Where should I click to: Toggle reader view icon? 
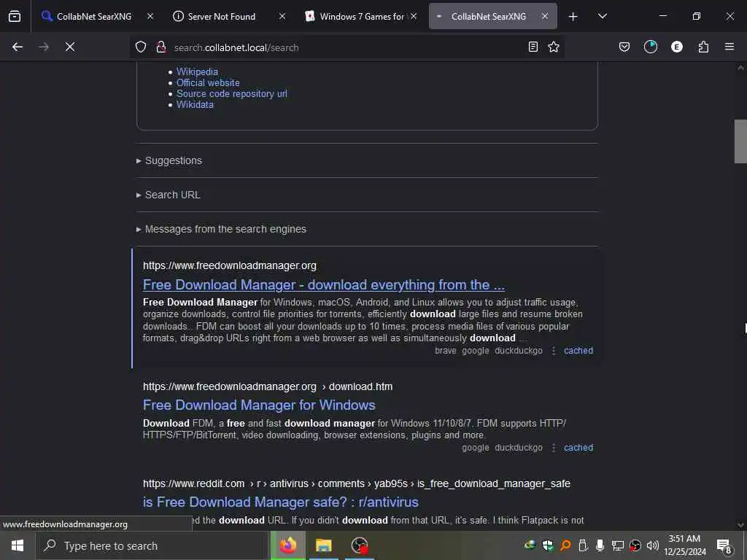533,47
